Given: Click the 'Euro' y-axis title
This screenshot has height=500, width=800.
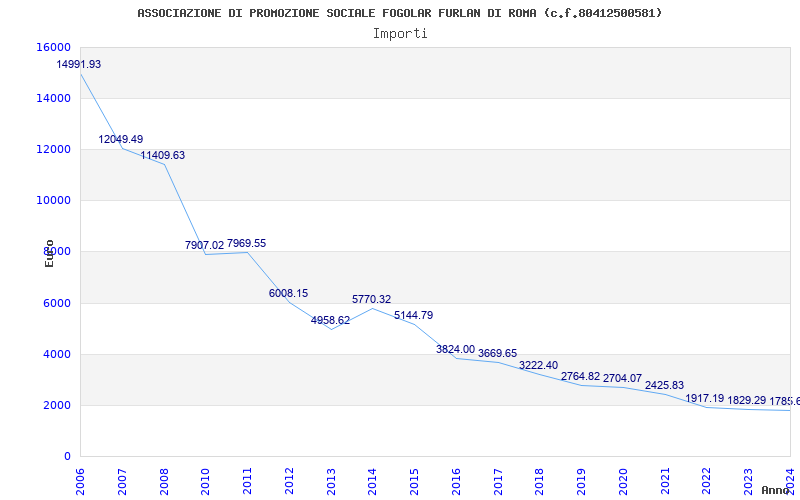Looking at the screenshot, I should click(49, 253).
